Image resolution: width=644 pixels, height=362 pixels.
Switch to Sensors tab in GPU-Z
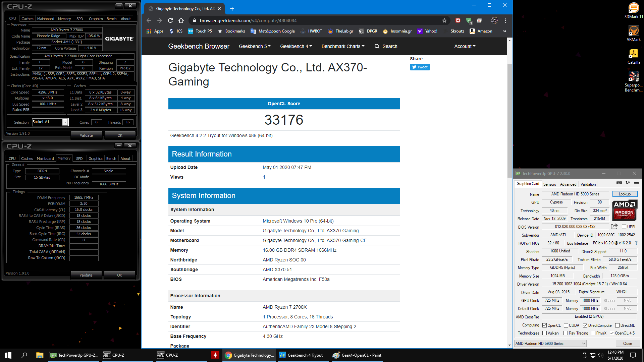(549, 184)
